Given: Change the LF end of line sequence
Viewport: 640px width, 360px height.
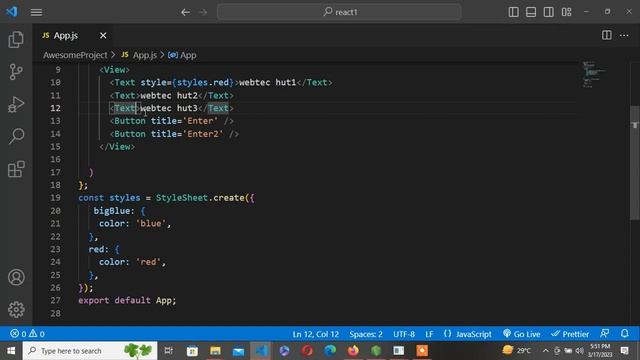Looking at the screenshot, I should click(x=429, y=334).
